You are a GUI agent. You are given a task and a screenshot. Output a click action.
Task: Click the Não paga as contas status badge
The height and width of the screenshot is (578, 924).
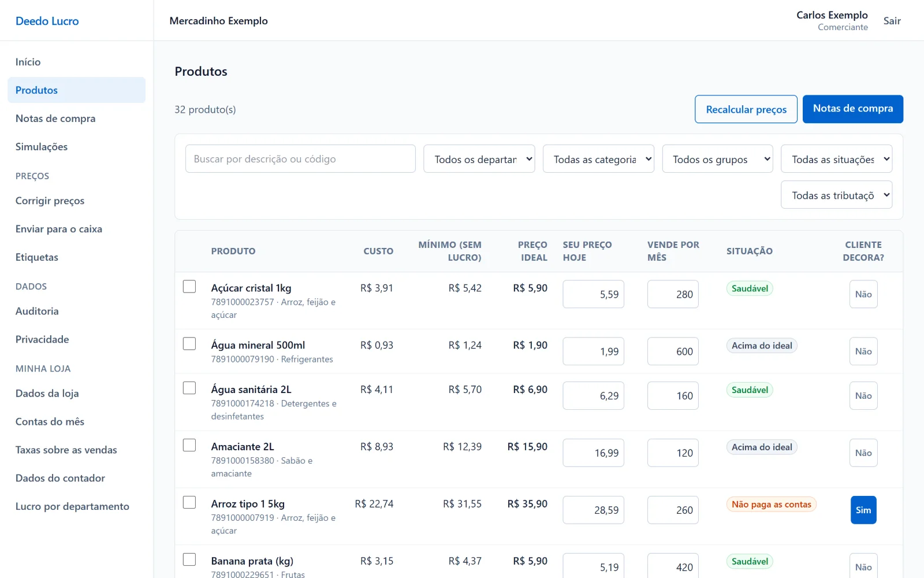click(771, 504)
